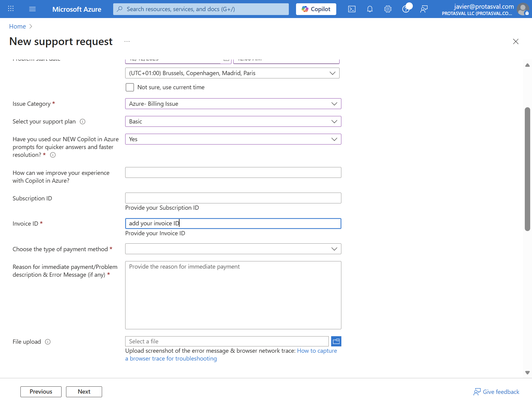This screenshot has width=532, height=405.
Task: Show info tooltip next to File upload
Action: tap(48, 342)
